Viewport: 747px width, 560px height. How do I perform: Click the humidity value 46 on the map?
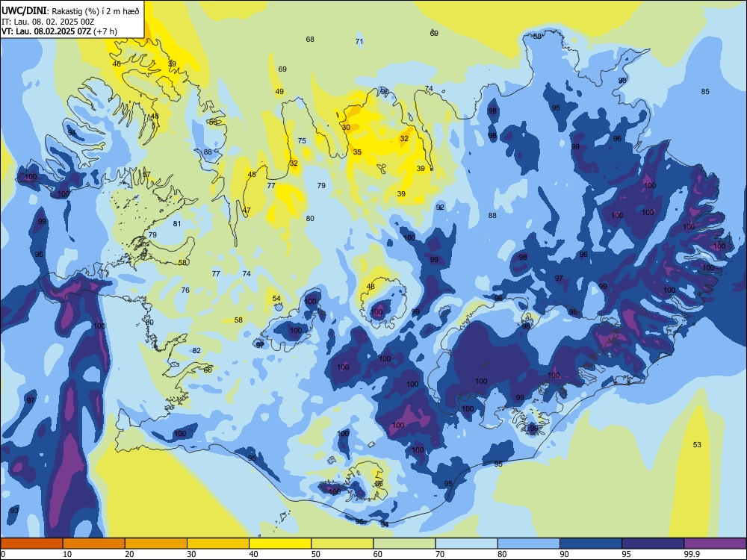pos(117,63)
